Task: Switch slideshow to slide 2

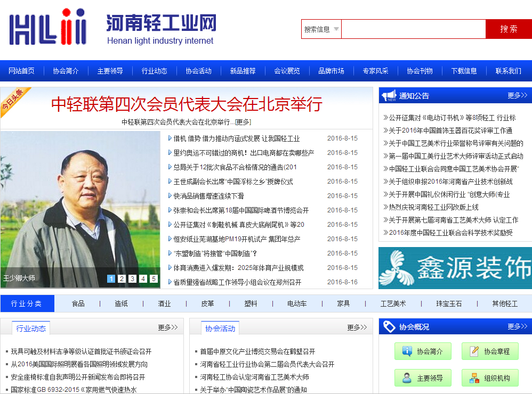Action: (122, 278)
